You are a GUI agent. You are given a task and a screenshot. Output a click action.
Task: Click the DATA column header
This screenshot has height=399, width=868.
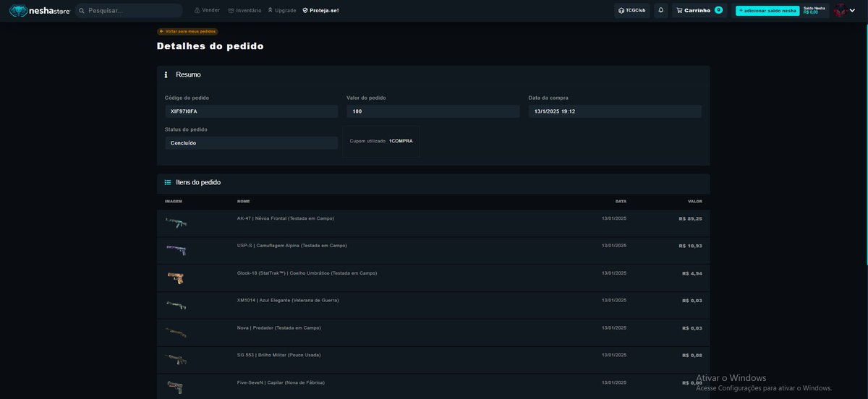coord(621,201)
